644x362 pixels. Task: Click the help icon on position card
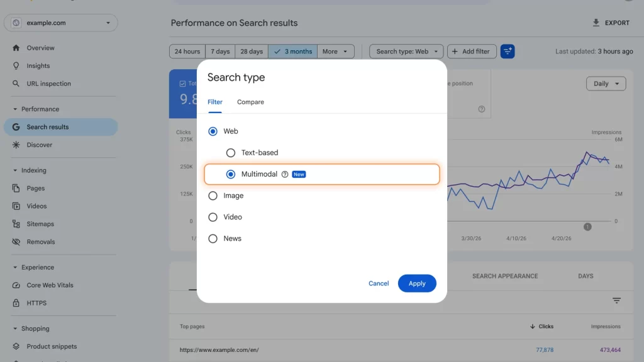[x=481, y=109]
